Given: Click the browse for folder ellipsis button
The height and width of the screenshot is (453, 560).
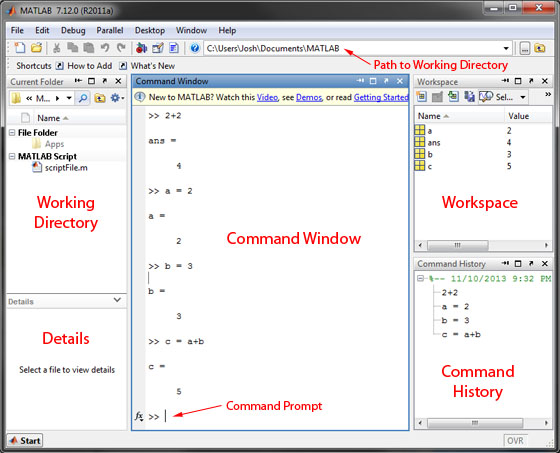Looking at the screenshot, I should tap(524, 48).
